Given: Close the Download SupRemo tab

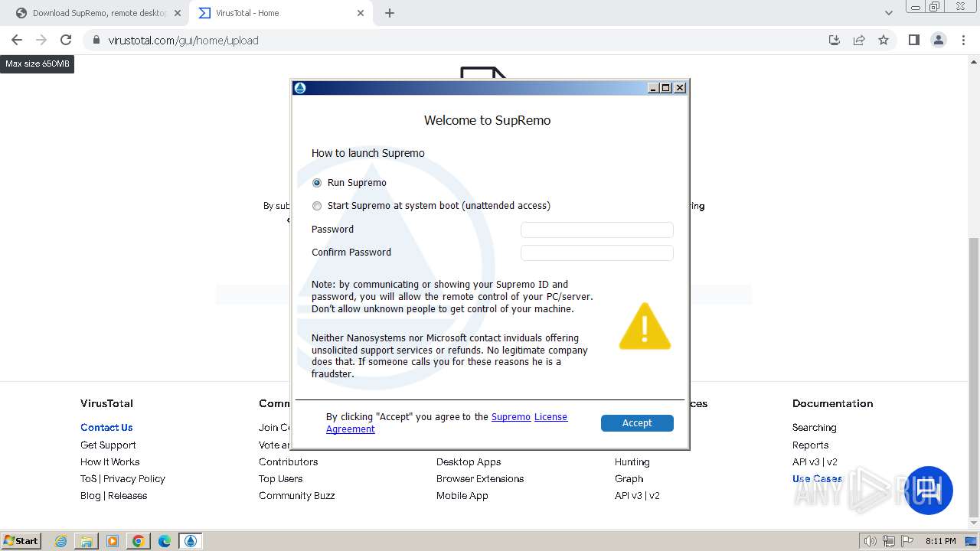Looking at the screenshot, I should pyautogui.click(x=178, y=13).
